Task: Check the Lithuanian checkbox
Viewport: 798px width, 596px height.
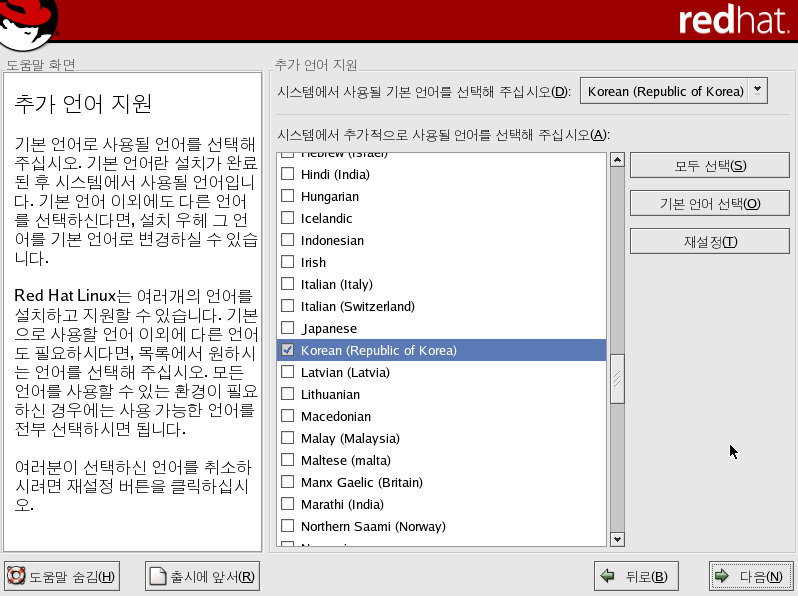Action: [x=288, y=394]
